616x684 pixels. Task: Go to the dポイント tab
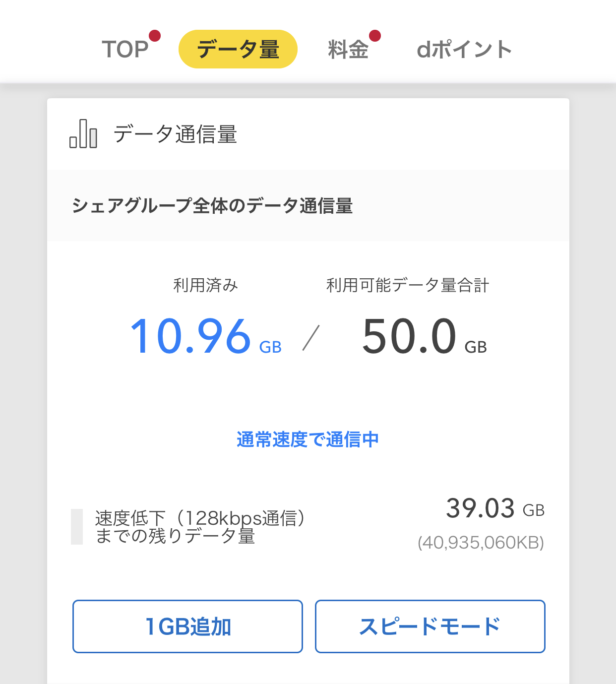click(464, 50)
